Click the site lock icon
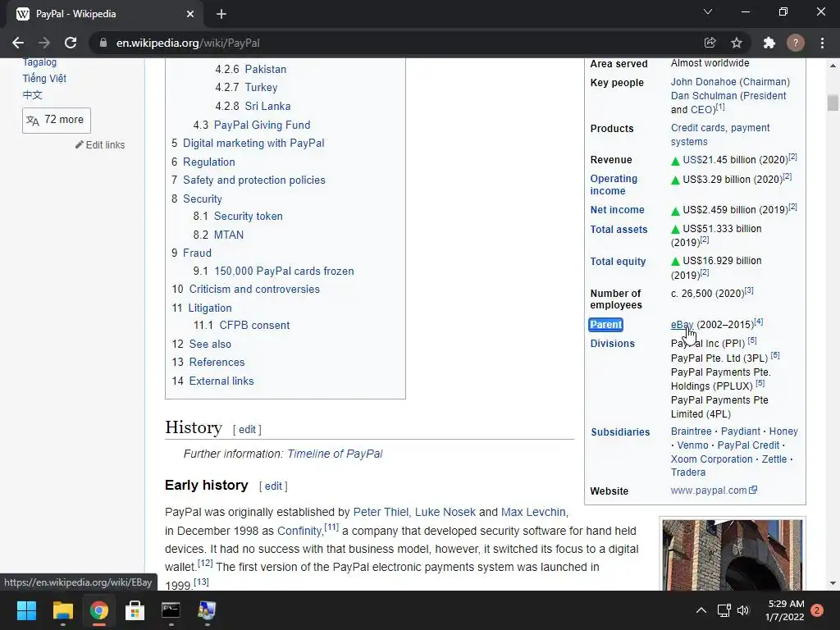The height and width of the screenshot is (630, 840). pos(103,43)
